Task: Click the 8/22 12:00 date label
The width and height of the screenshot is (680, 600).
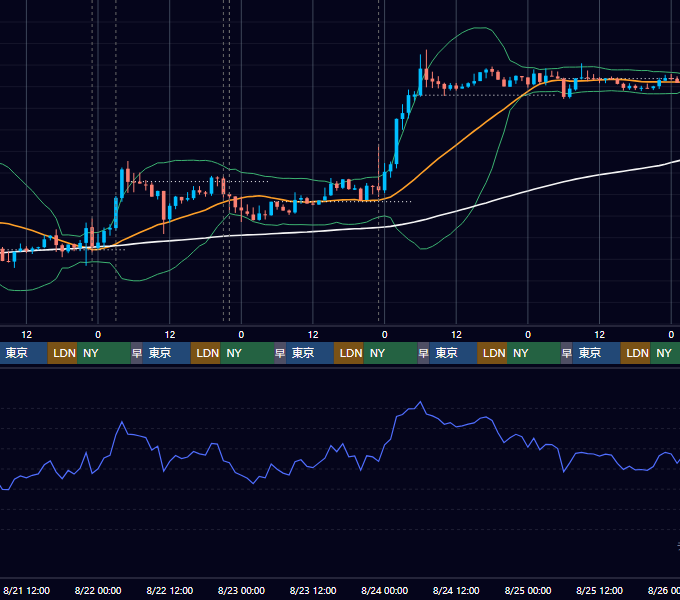Action: [170, 590]
